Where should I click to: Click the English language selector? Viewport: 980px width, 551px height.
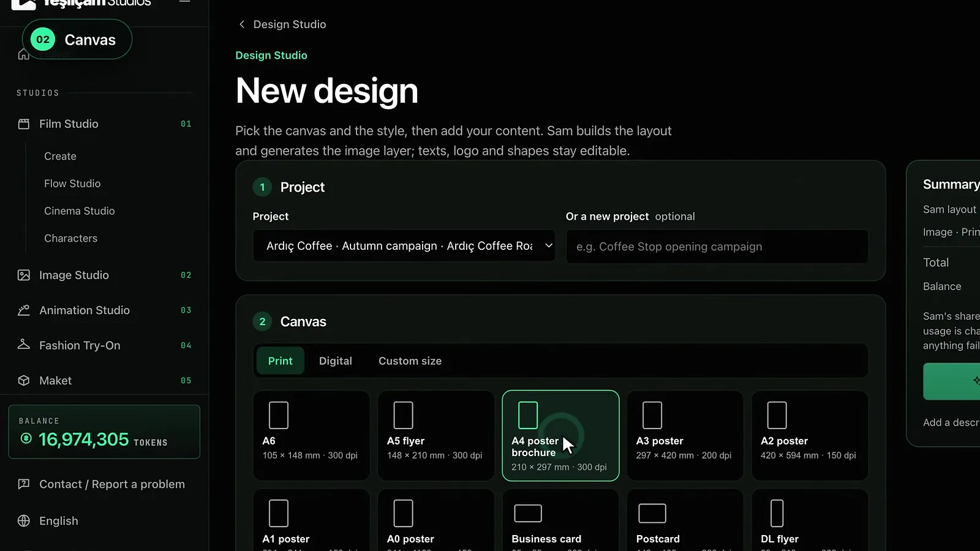(x=59, y=520)
